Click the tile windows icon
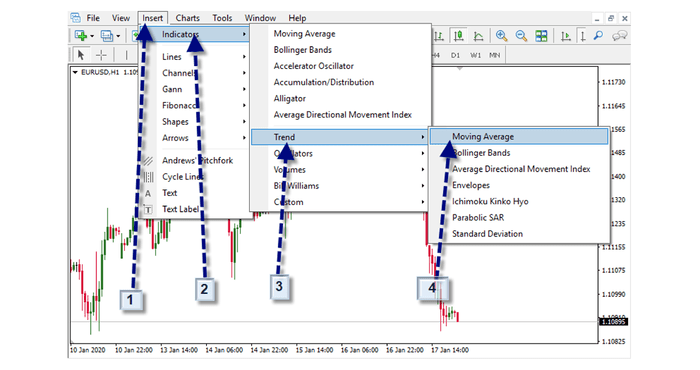 [541, 36]
